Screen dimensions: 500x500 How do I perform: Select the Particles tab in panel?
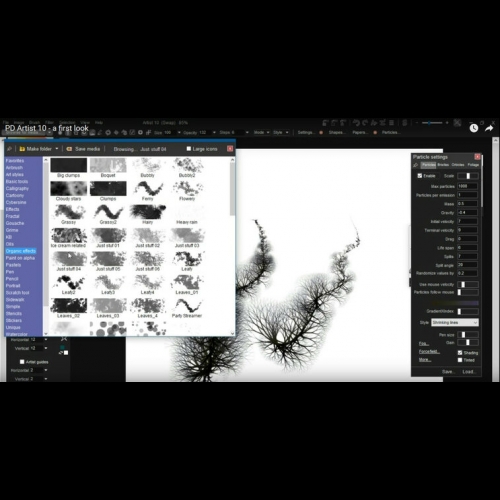(x=428, y=165)
